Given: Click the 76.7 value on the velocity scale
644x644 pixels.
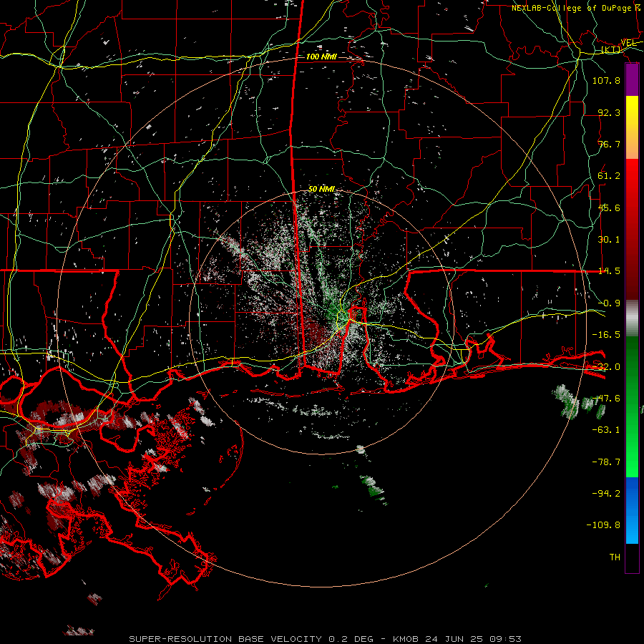Looking at the screenshot, I should (x=609, y=144).
